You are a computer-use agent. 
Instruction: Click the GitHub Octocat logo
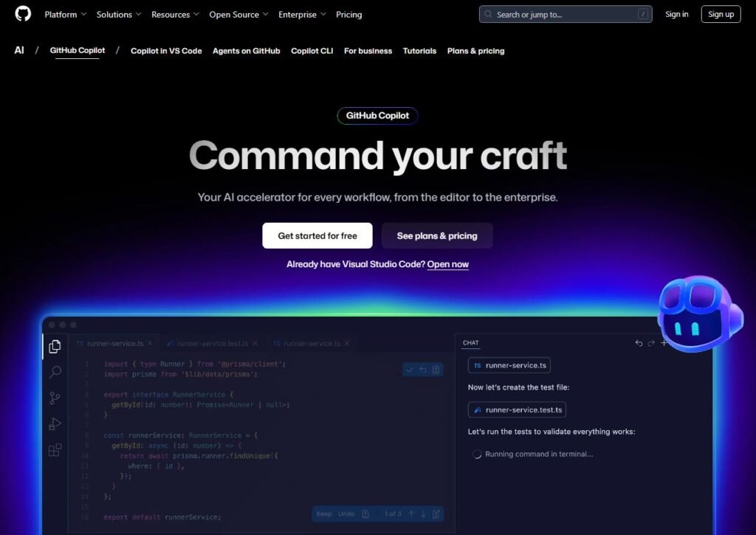point(21,14)
